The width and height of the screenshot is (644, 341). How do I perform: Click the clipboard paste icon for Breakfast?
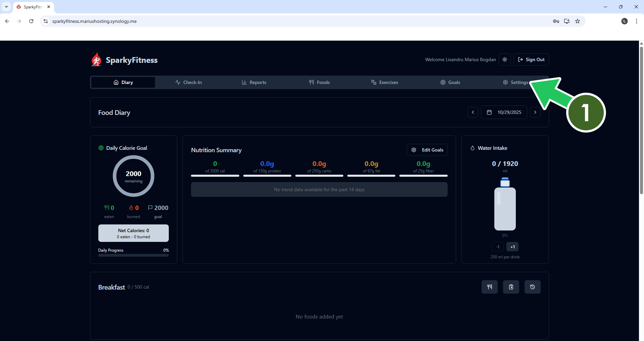click(511, 287)
